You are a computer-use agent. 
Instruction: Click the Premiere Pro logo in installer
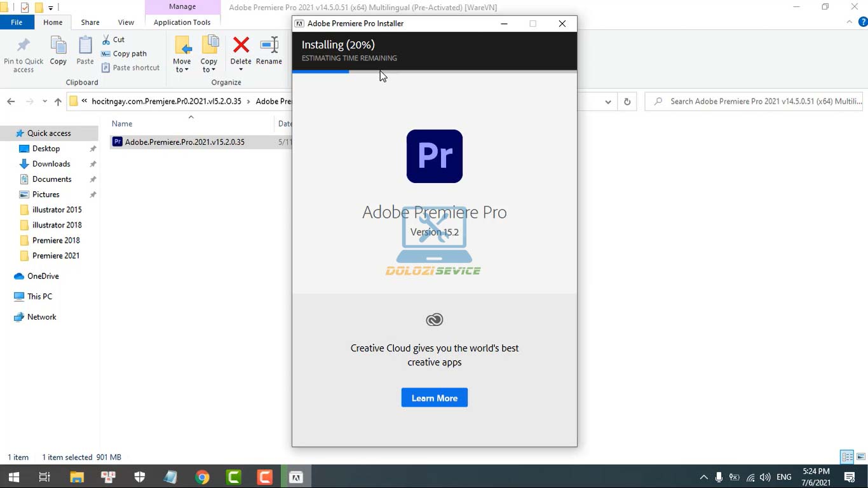[x=435, y=156]
